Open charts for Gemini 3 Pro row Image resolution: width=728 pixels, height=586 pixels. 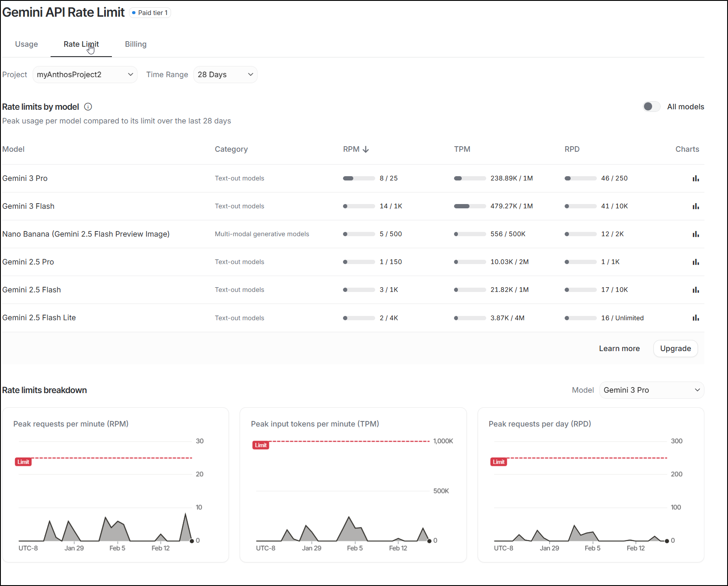coord(695,178)
